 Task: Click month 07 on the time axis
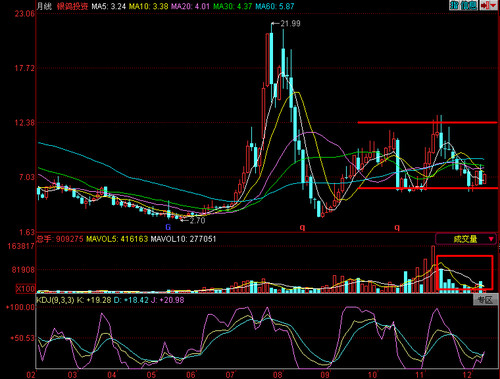[230, 375]
